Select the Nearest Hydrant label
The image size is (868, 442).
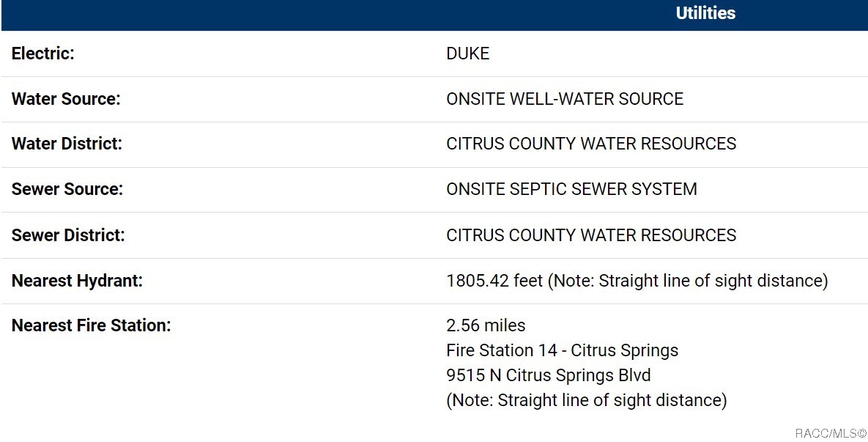[77, 281]
